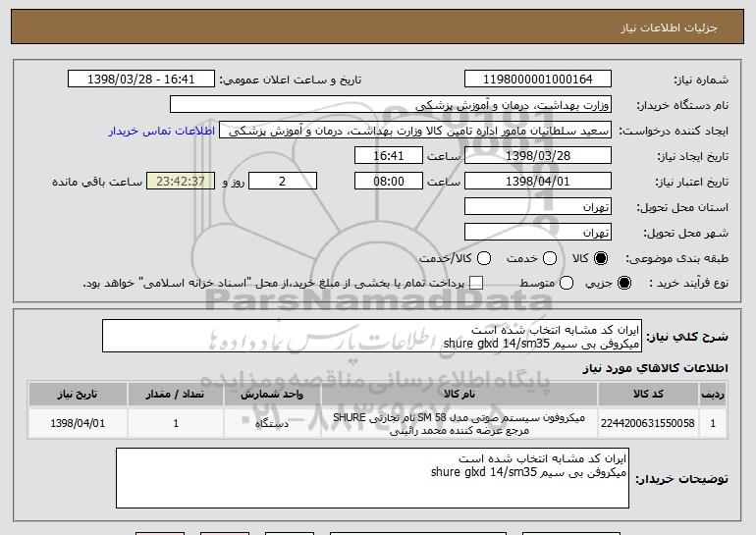Click the row number cell of the goods row
Image resolution: width=756 pixels, height=535 pixels.
[x=713, y=423]
